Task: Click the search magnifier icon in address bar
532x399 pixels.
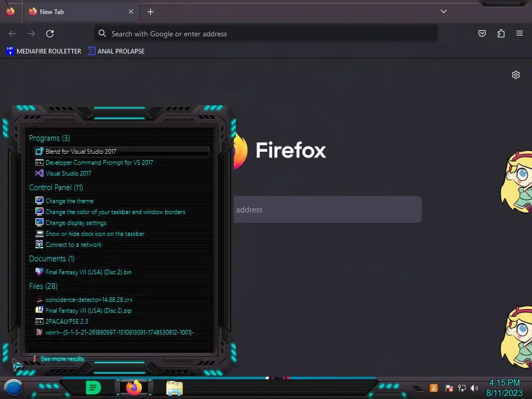Action: 102,33
